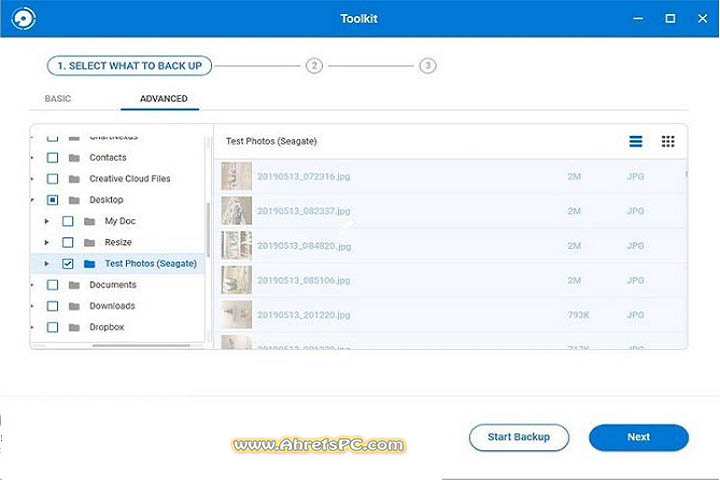720x480 pixels.
Task: Switch to list view icon
Action: [x=636, y=141]
